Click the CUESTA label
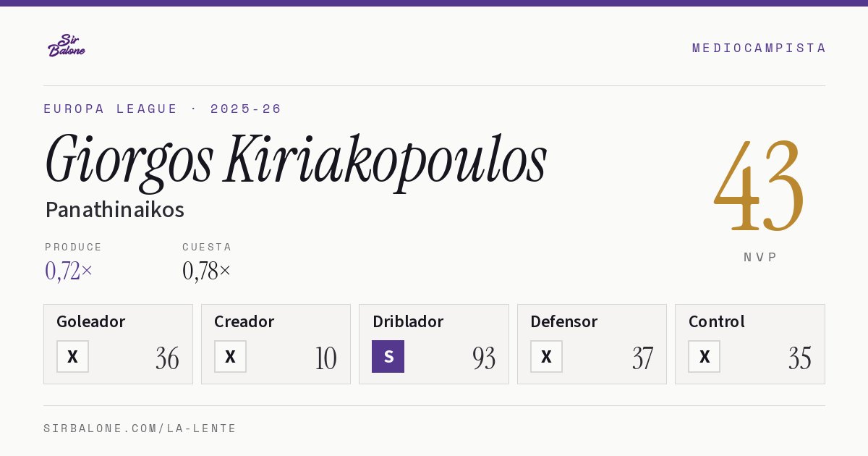Image resolution: width=868 pixels, height=456 pixels. [x=207, y=247]
